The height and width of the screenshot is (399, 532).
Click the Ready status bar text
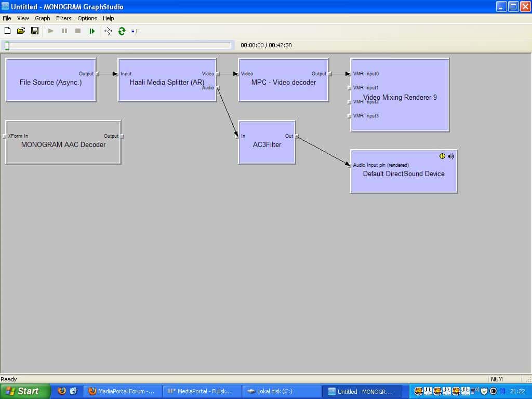coord(8,379)
